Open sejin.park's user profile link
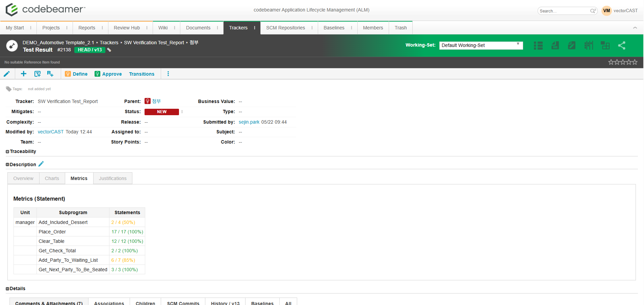Image resolution: width=644 pixels, height=305 pixels. [249, 122]
